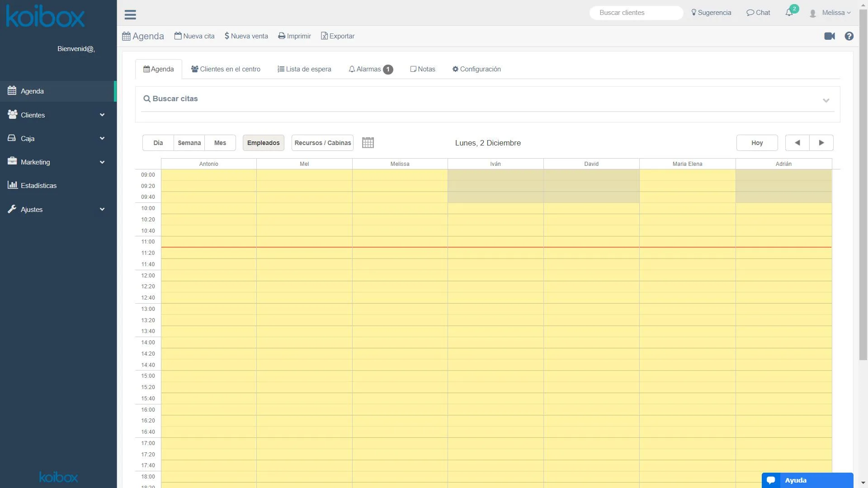Click the Melissa column header

(400, 164)
